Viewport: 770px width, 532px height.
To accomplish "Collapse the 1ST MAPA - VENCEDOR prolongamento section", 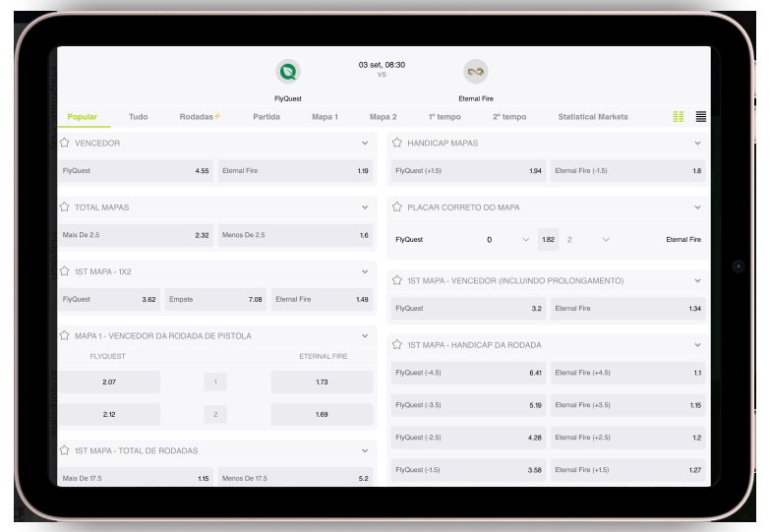I will pos(698,281).
